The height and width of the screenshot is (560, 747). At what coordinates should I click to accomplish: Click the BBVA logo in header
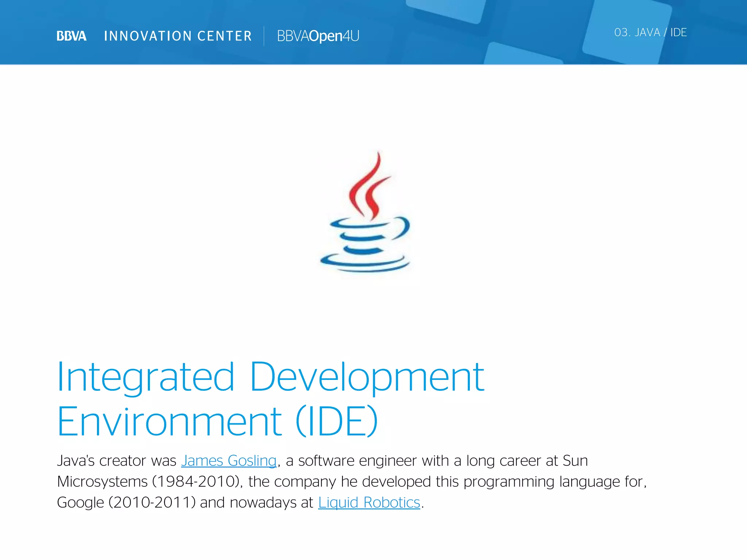pyautogui.click(x=71, y=36)
